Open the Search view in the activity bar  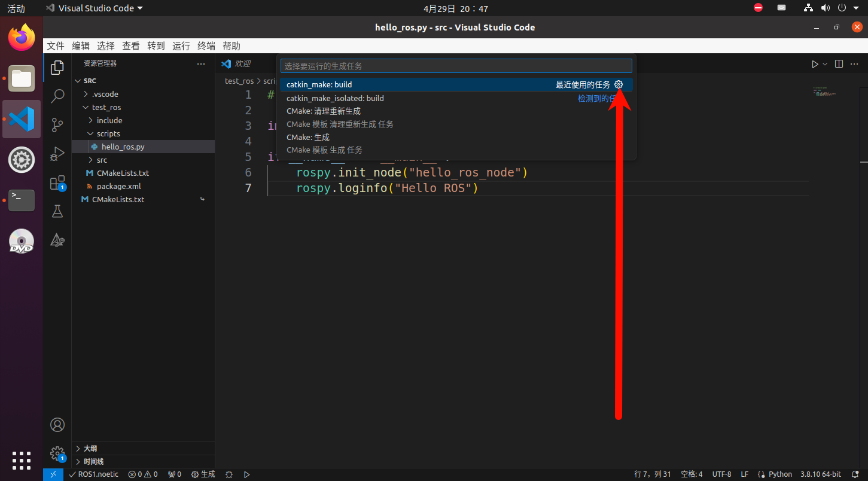(57, 96)
